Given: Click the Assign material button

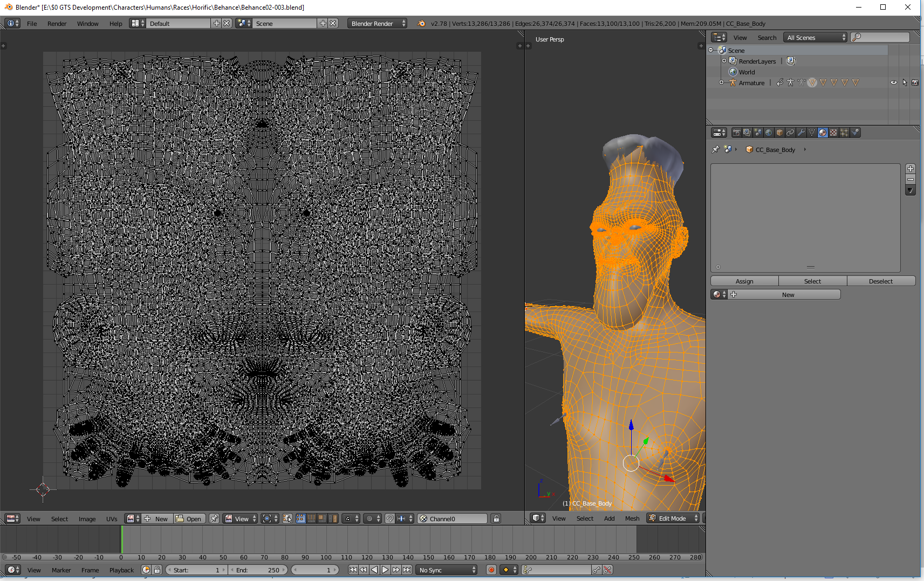Looking at the screenshot, I should point(744,281).
